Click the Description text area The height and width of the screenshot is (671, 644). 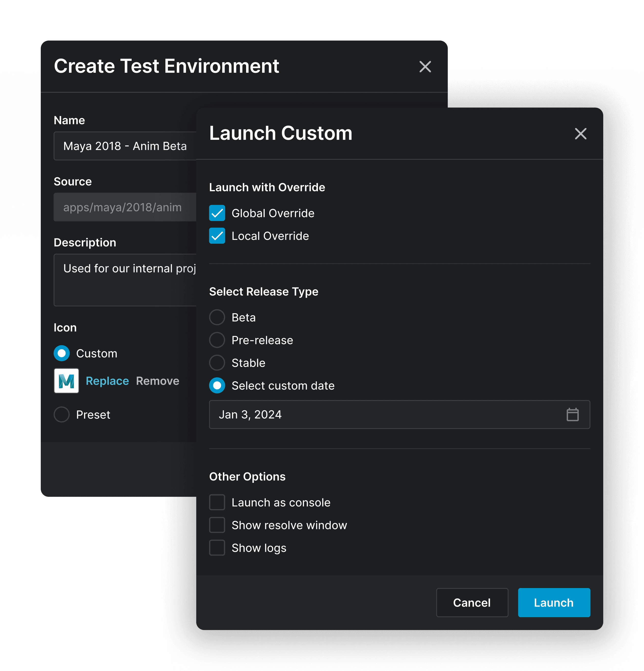point(125,280)
